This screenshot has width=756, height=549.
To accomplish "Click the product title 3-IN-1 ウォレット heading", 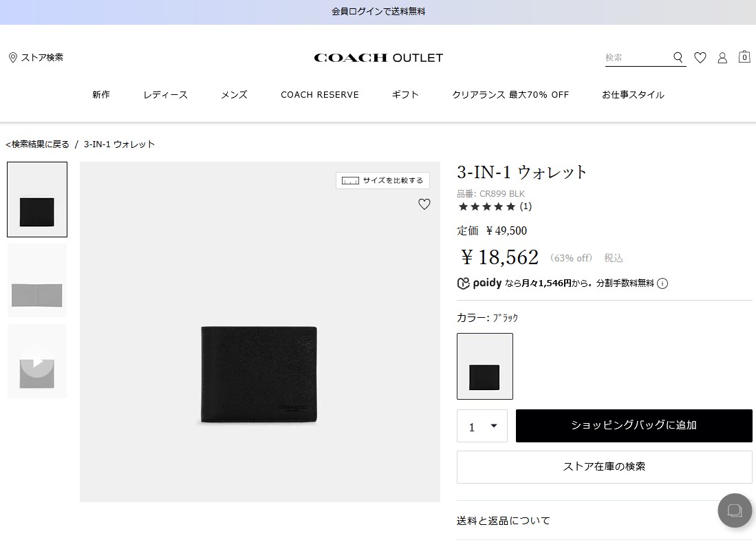I will [521, 172].
